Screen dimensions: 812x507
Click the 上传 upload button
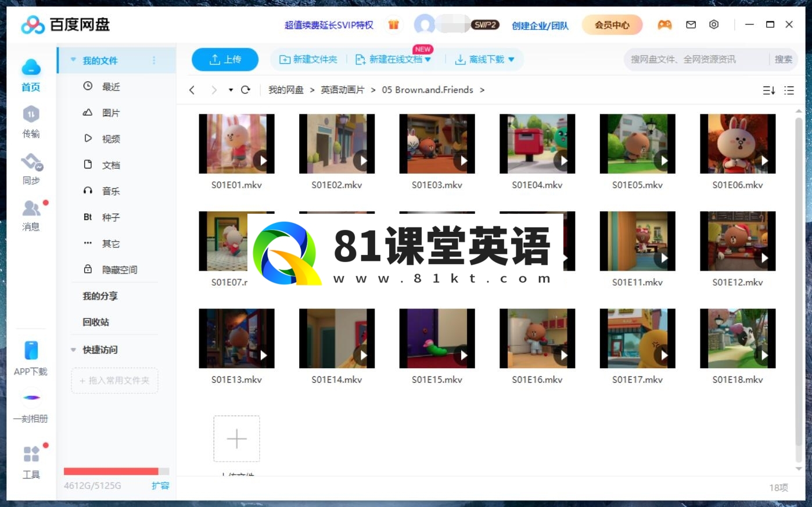click(225, 59)
